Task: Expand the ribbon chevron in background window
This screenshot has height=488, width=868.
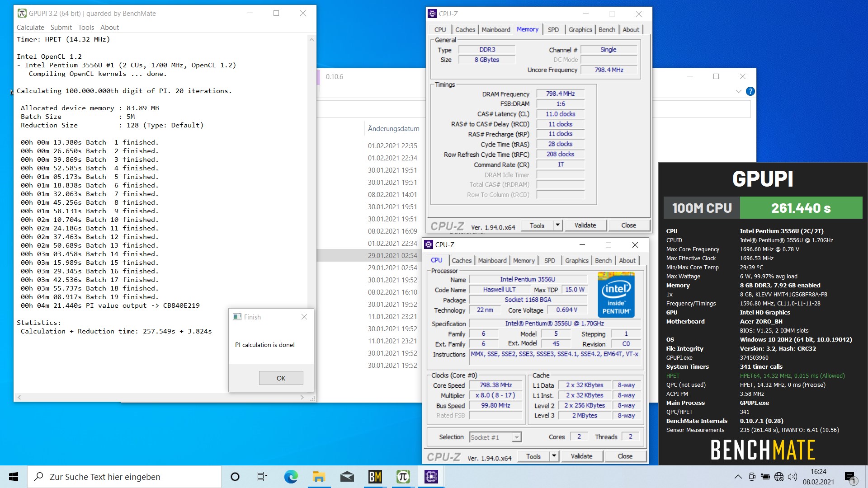Action: pyautogui.click(x=738, y=91)
